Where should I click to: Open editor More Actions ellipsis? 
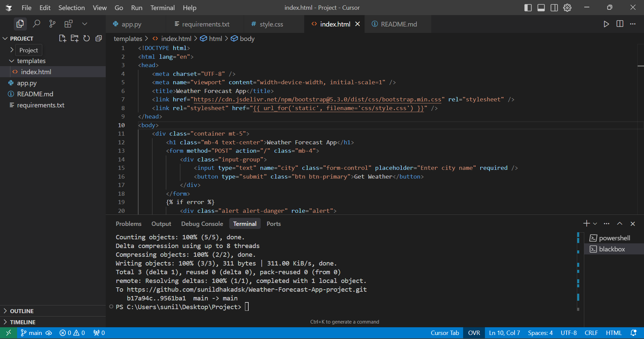coord(633,24)
